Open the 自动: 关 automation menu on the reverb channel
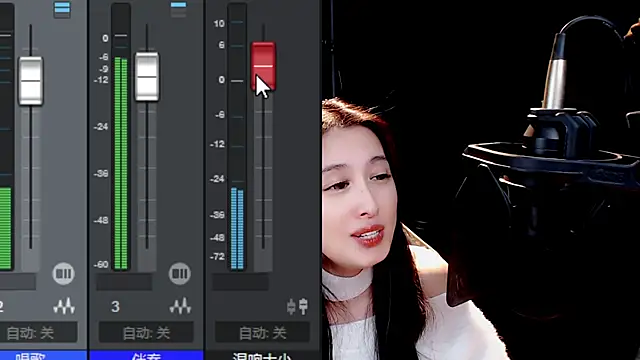The width and height of the screenshot is (640, 360). pos(262,333)
